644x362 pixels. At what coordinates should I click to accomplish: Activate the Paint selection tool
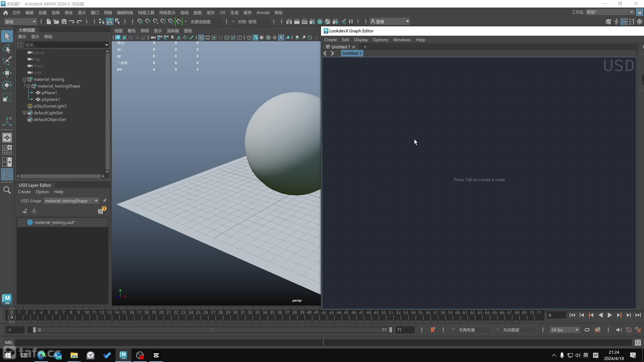(x=7, y=61)
